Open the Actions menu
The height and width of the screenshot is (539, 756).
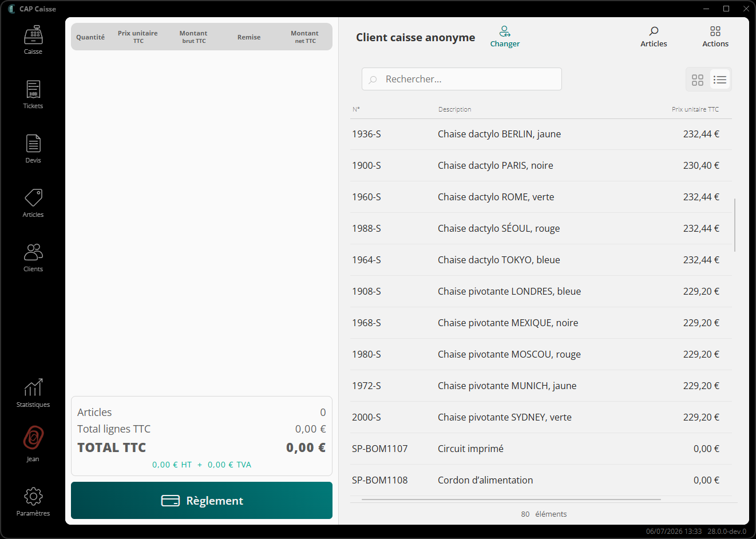[715, 37]
